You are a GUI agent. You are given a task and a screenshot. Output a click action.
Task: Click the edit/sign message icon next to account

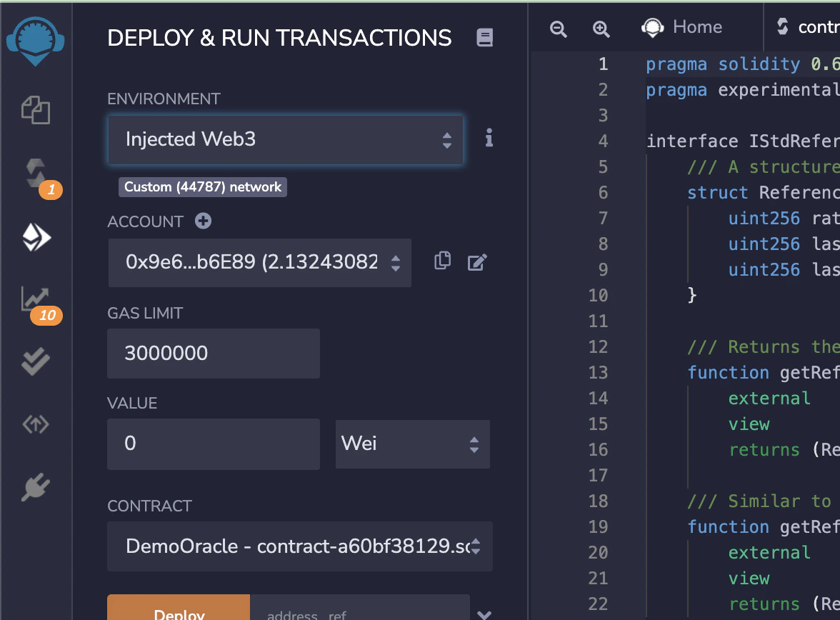tap(477, 262)
